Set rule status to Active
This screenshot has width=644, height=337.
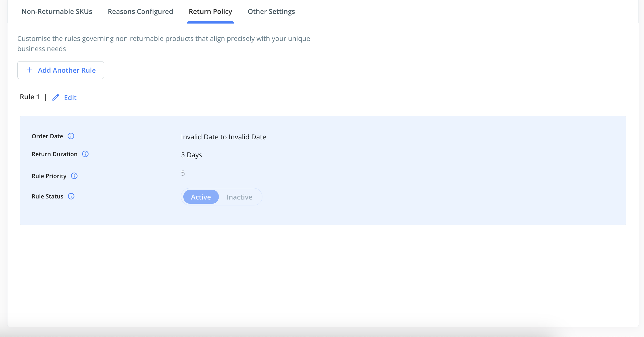(201, 197)
